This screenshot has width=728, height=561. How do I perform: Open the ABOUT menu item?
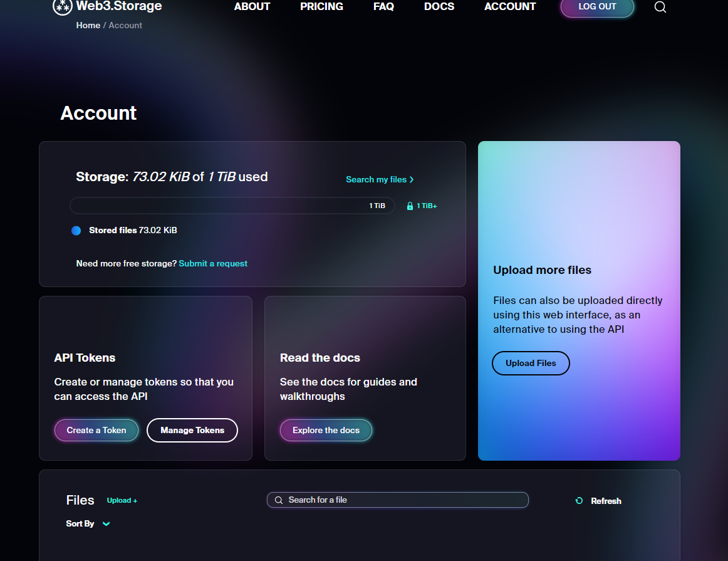tap(252, 6)
